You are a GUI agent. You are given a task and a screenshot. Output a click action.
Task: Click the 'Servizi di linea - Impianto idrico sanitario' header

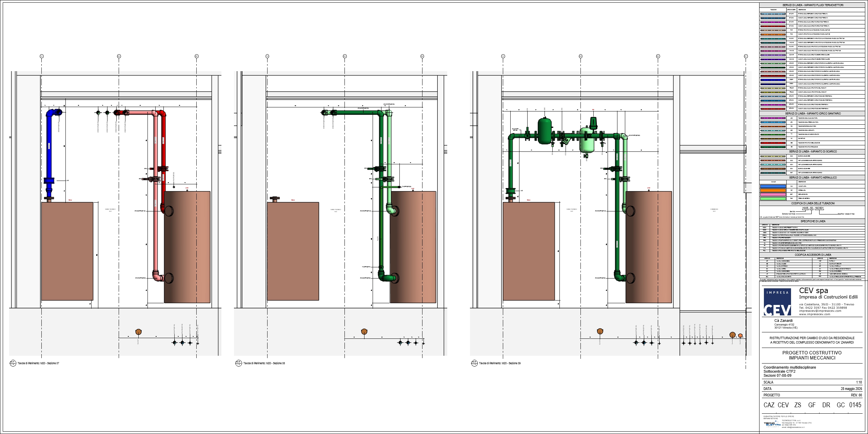(x=812, y=113)
